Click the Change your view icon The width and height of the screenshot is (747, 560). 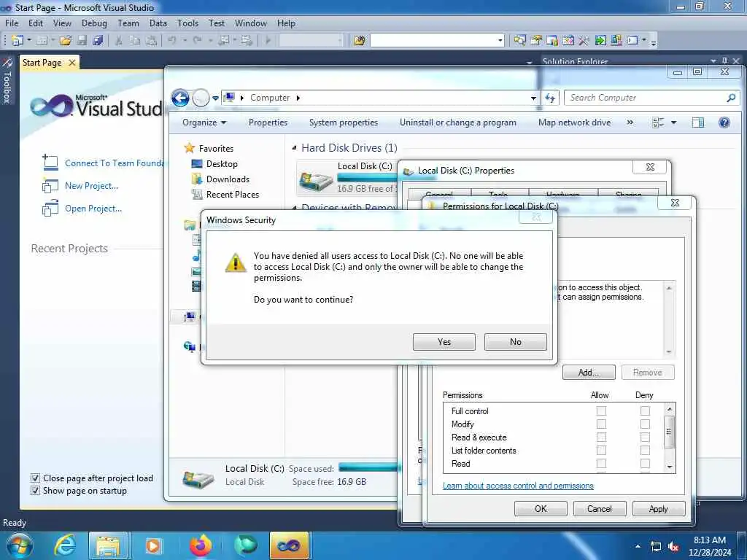pos(658,122)
